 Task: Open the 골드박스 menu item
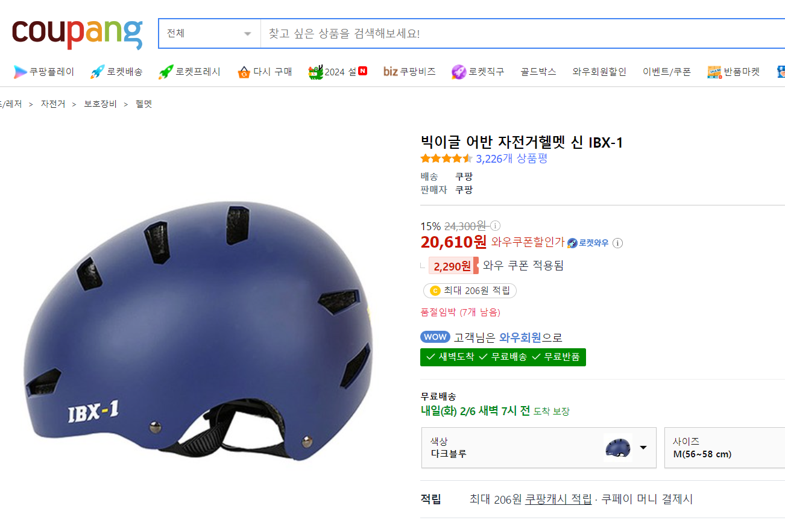point(538,72)
